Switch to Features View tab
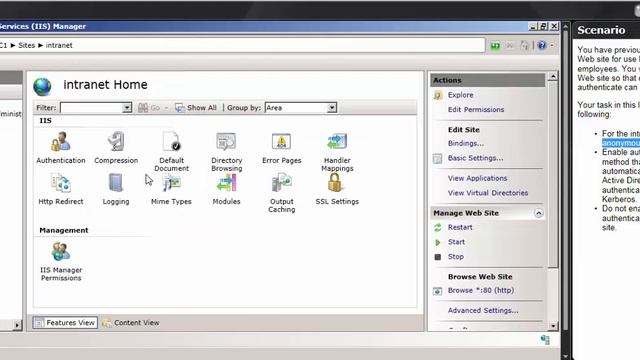640x360 pixels. pos(65,322)
